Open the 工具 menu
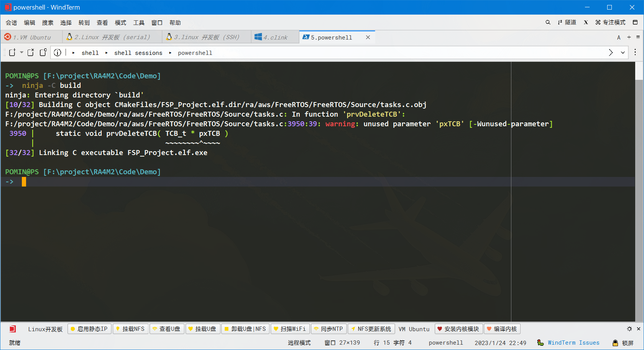The height and width of the screenshot is (350, 644). [139, 23]
